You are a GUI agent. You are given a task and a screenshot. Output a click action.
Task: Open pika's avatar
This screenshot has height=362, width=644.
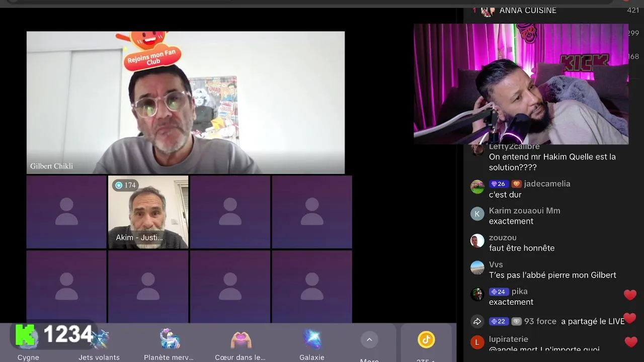pyautogui.click(x=477, y=294)
